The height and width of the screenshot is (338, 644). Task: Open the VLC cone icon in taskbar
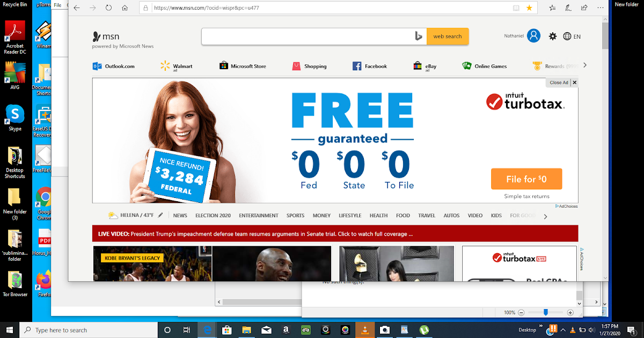tap(365, 330)
